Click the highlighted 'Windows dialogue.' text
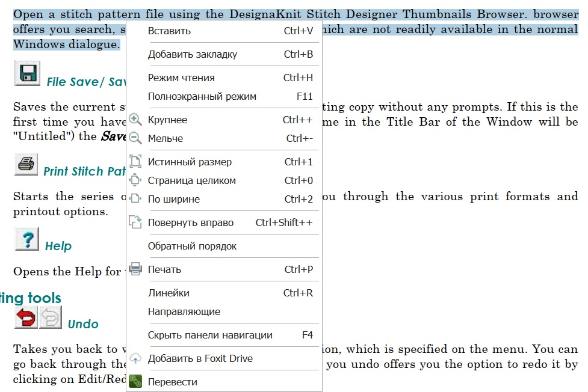Viewport: 588px width, 392px height. click(67, 44)
